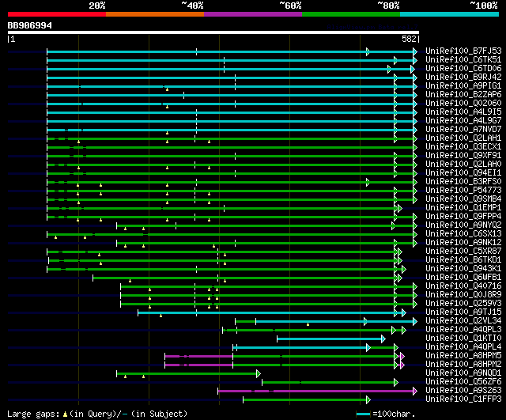Click the UniRef100_Q1EMP1 label
This screenshot has height=420, width=506.
[463, 208]
